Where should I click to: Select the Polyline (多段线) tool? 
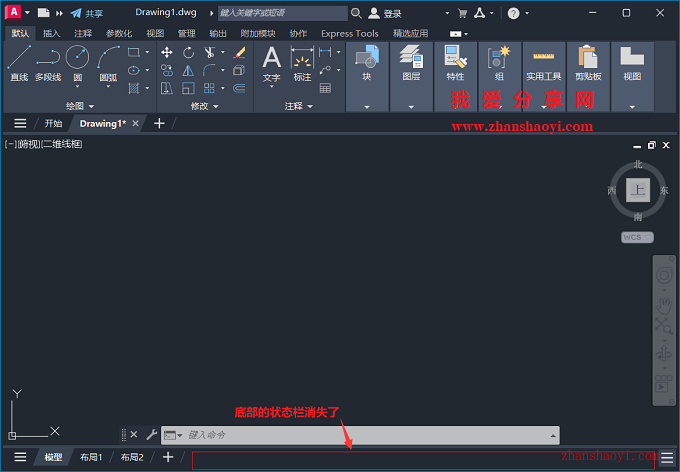pyautogui.click(x=48, y=63)
